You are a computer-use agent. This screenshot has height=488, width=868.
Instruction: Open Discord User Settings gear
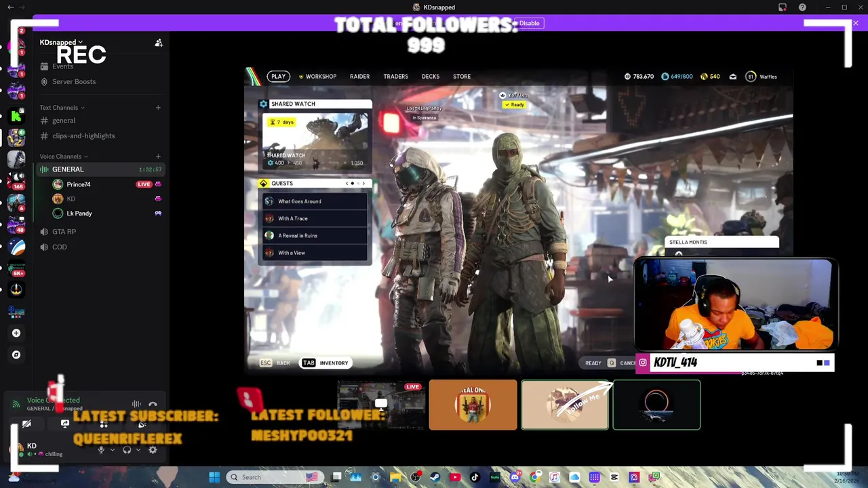pos(153,450)
